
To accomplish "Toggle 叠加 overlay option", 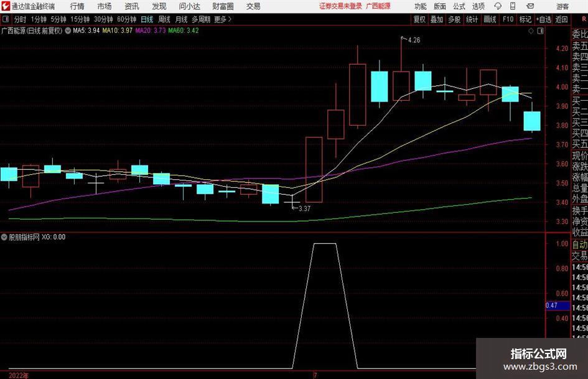I will [x=437, y=19].
